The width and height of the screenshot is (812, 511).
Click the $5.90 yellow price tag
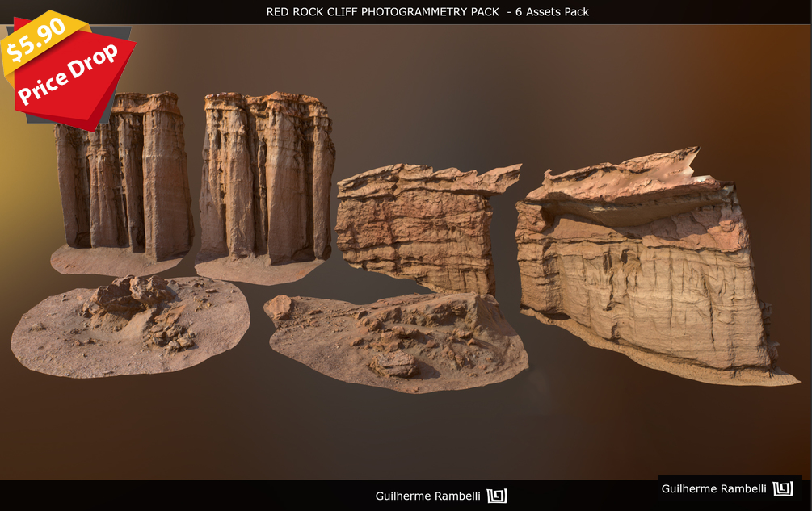tap(37, 39)
